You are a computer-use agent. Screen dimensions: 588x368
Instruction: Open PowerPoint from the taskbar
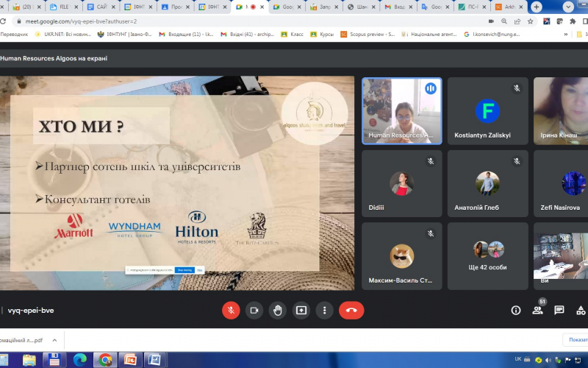coord(130,360)
